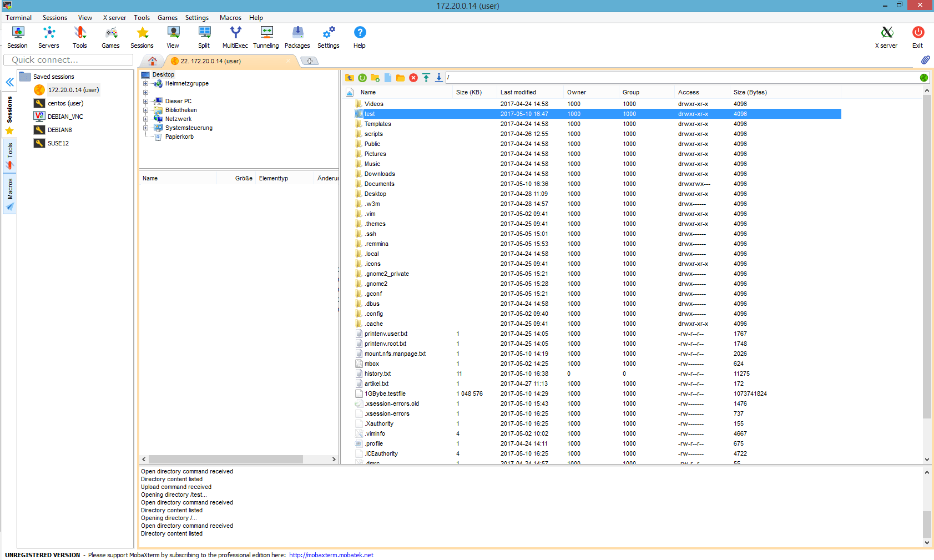Split the terminal view

point(204,37)
